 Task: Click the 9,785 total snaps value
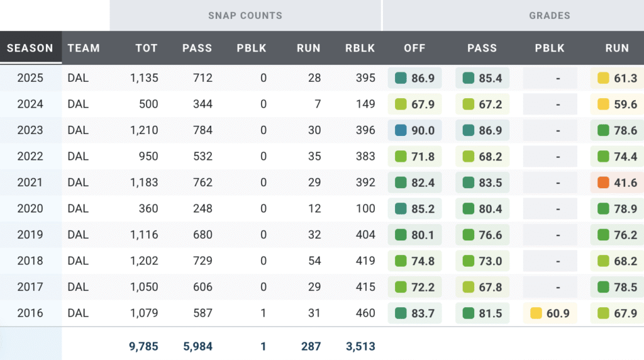pyautogui.click(x=144, y=346)
